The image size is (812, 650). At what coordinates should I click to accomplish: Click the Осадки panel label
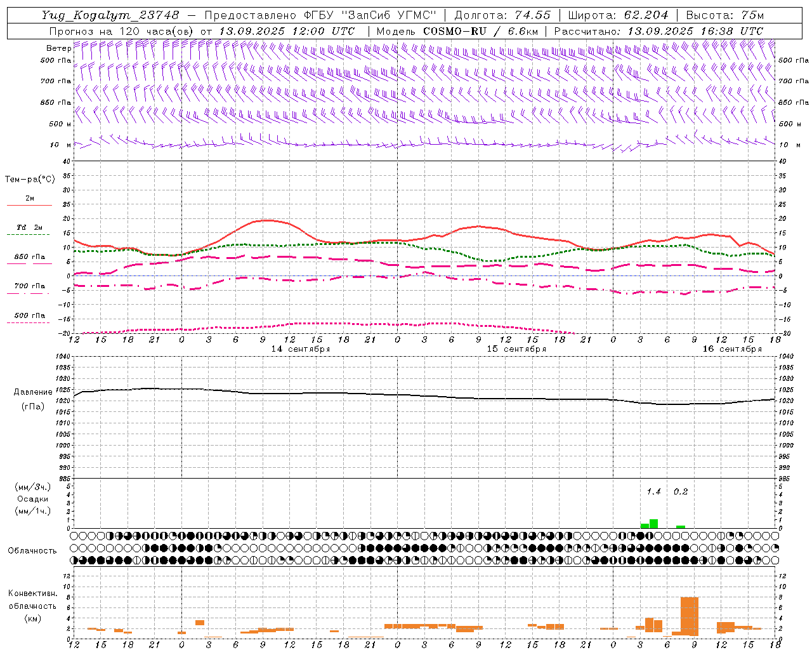[32, 499]
